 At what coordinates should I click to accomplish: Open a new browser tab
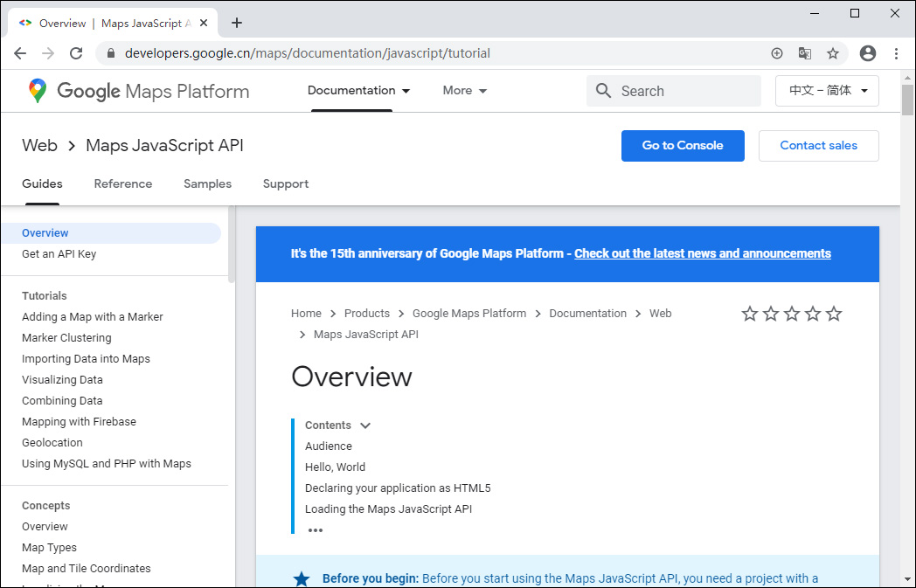[237, 23]
